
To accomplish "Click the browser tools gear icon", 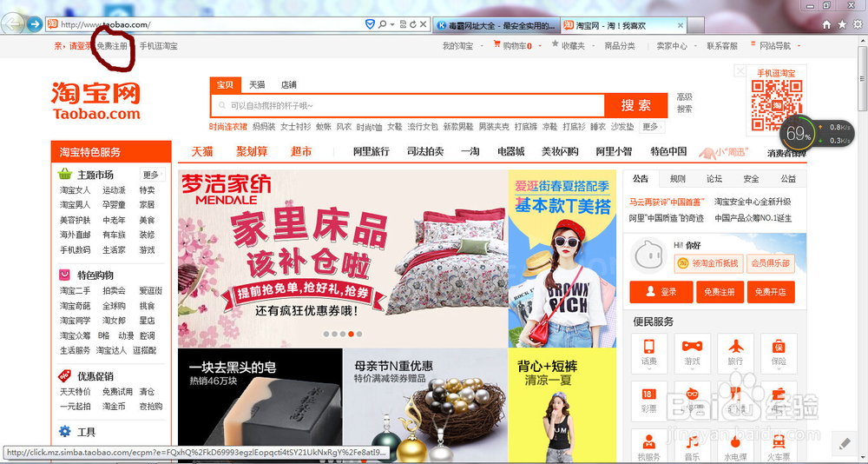I will tap(858, 24).
